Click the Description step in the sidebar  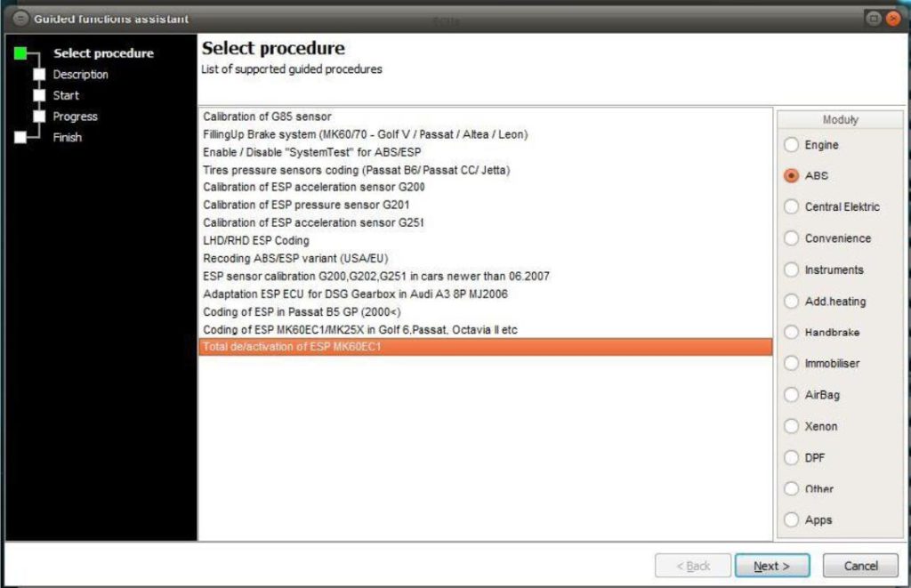tap(80, 74)
